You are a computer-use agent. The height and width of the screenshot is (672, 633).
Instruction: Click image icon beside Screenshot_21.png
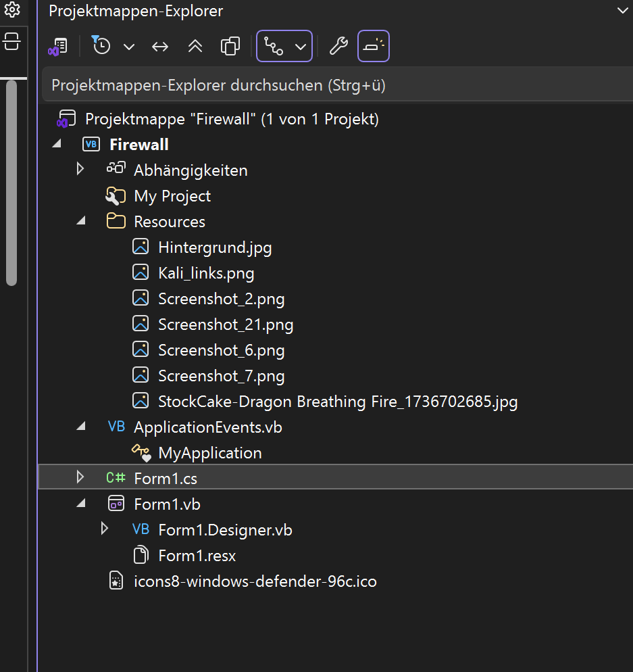[141, 324]
